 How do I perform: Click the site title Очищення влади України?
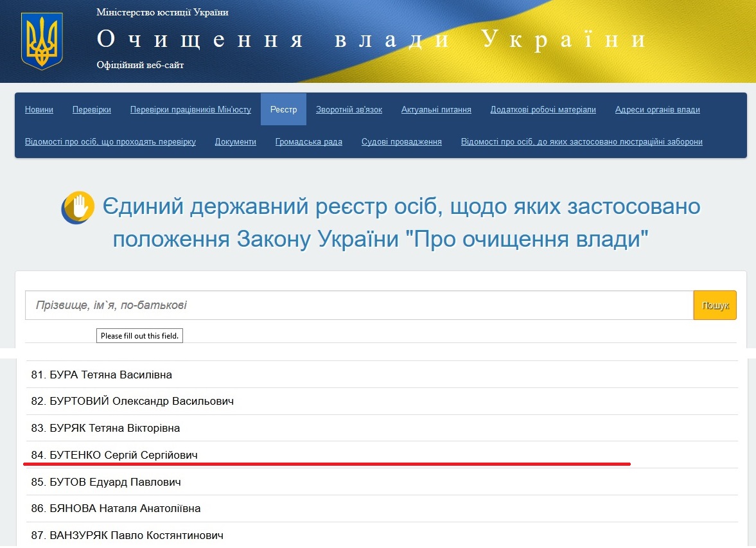click(x=371, y=40)
